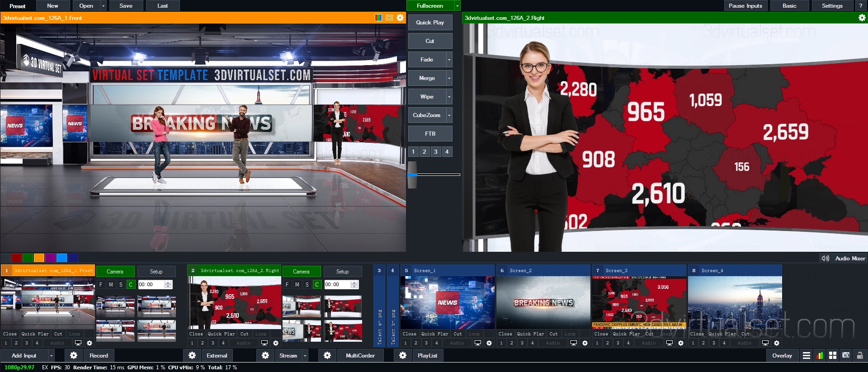Open Screen_3 input settings gear
The height and width of the screenshot is (372, 868).
coord(681,343)
